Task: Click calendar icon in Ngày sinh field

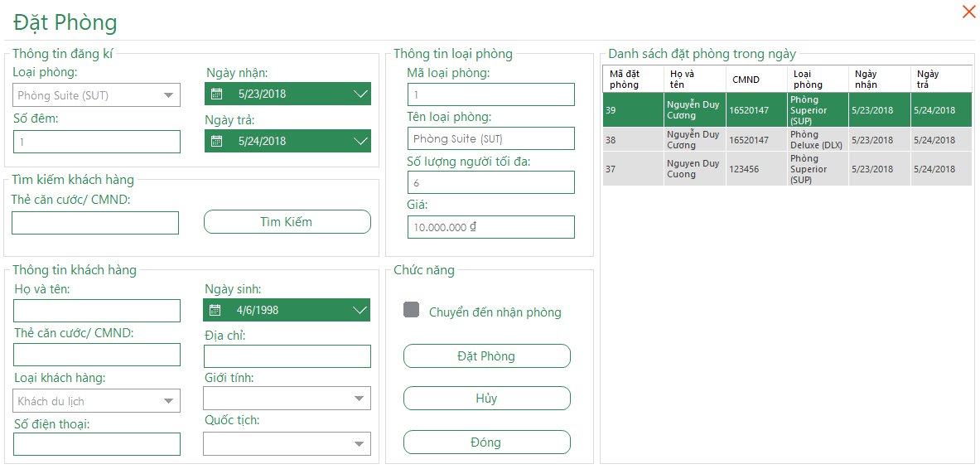Action: (215, 311)
